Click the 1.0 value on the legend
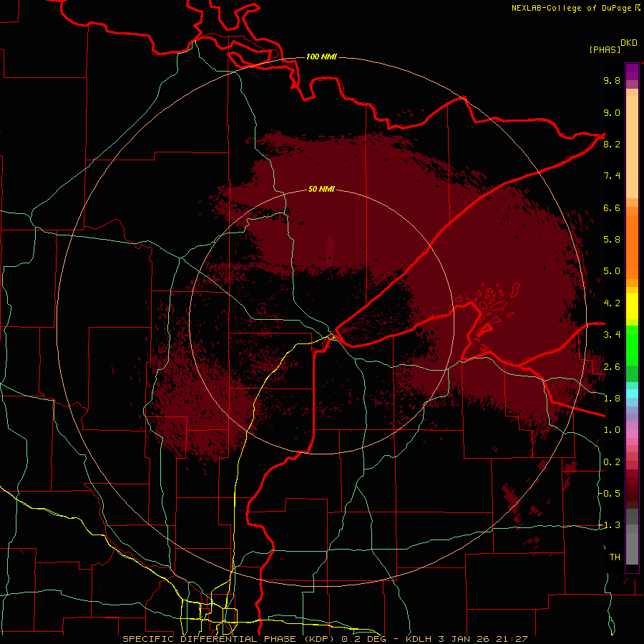644x644 pixels. pos(612,430)
